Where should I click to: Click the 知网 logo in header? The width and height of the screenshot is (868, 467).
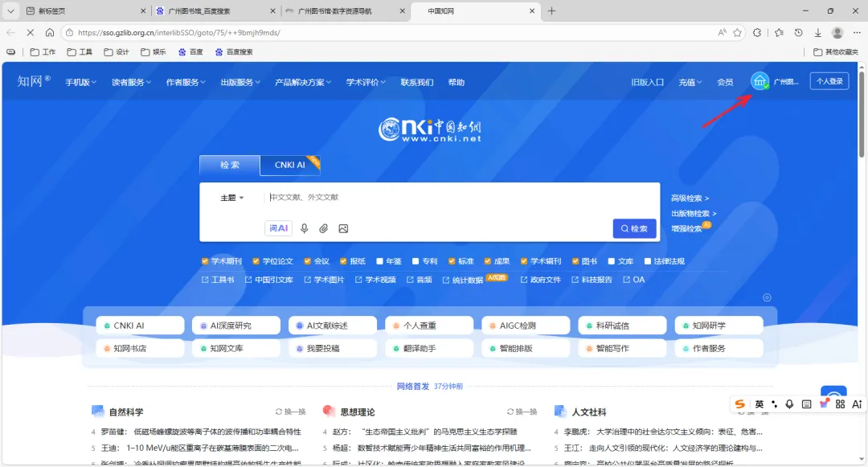33,81
